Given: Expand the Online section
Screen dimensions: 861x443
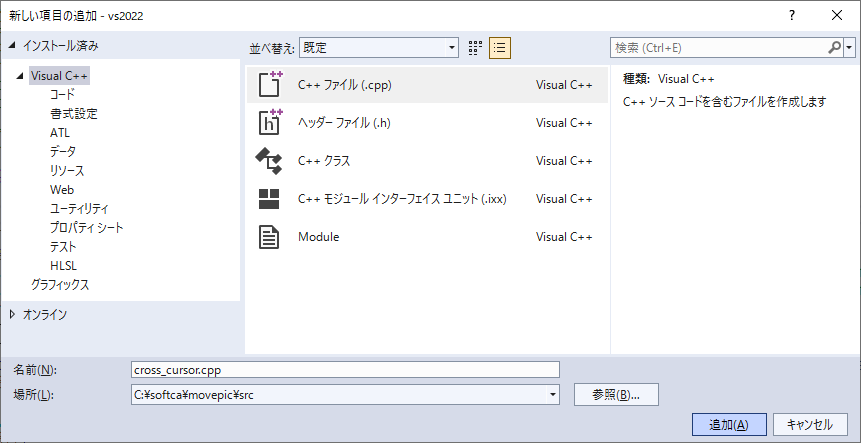Looking at the screenshot, I should [x=13, y=314].
